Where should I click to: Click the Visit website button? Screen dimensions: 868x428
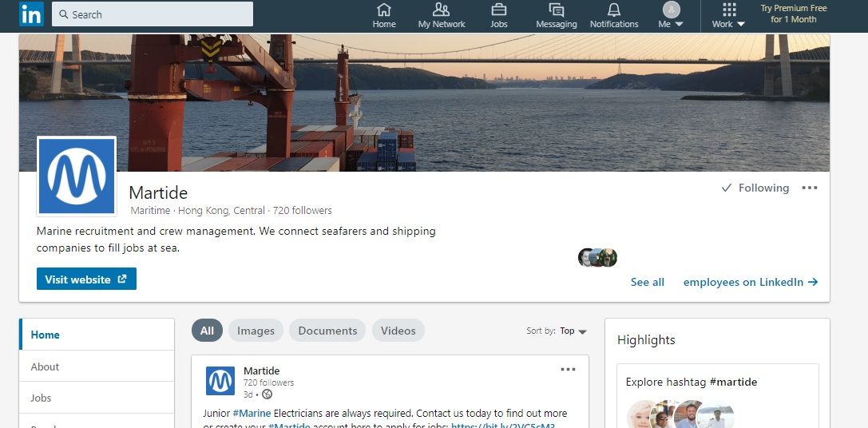86,279
